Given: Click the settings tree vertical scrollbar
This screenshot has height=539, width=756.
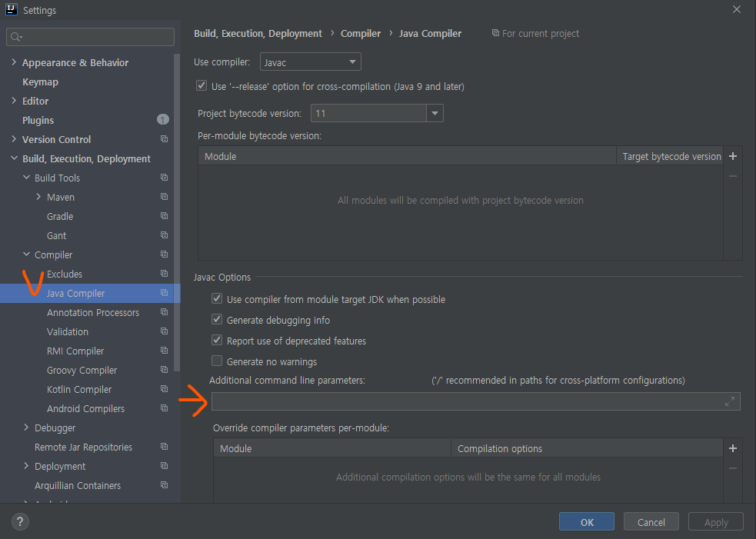Looking at the screenshot, I should click(x=176, y=212).
